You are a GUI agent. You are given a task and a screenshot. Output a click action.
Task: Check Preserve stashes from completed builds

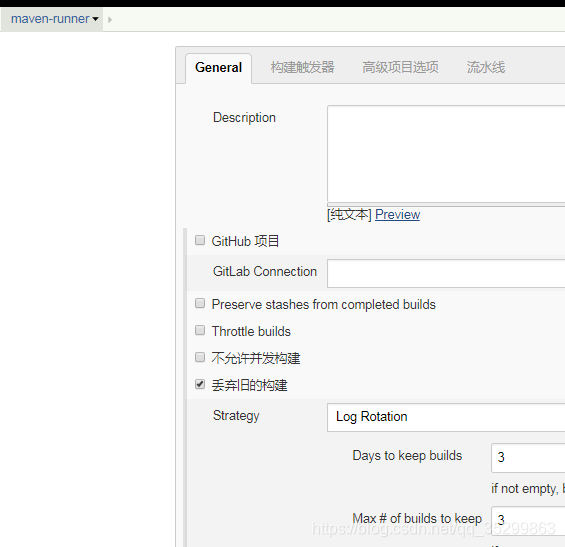pos(200,303)
